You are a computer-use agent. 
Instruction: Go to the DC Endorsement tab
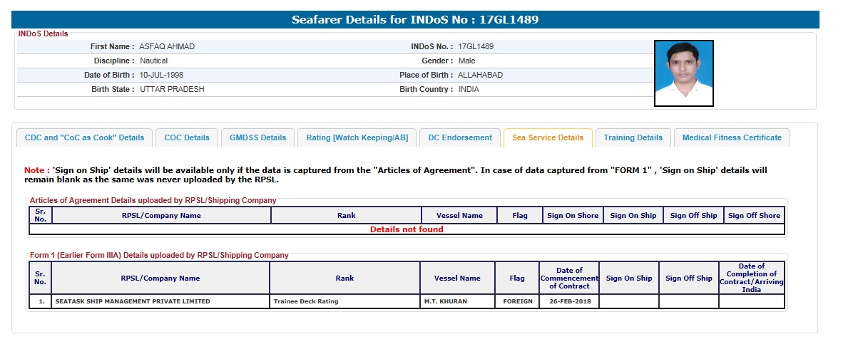point(460,137)
